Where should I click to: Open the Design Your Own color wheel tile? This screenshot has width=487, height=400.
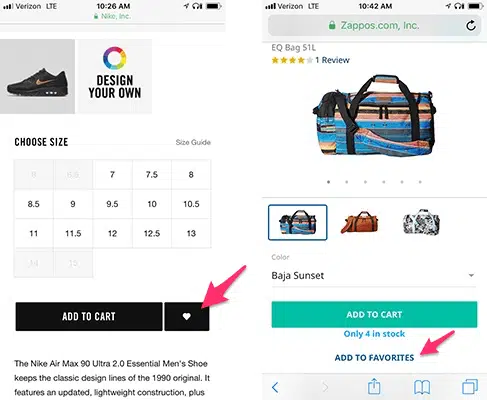click(x=115, y=76)
